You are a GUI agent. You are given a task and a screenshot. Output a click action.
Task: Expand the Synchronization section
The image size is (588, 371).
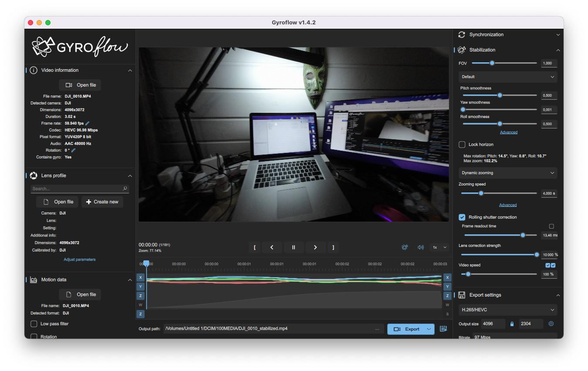pos(558,34)
